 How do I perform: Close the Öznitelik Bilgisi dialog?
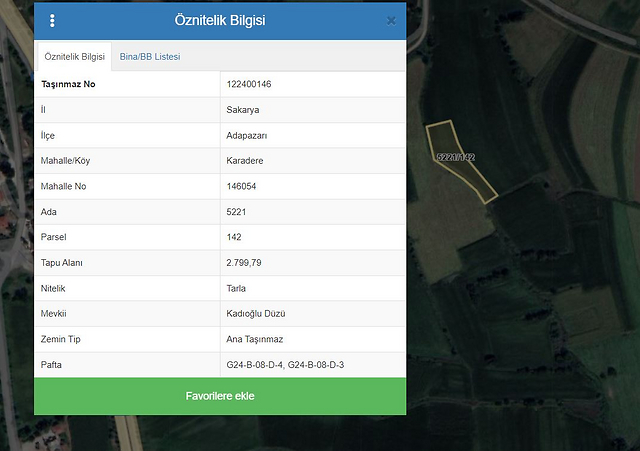coord(391,21)
